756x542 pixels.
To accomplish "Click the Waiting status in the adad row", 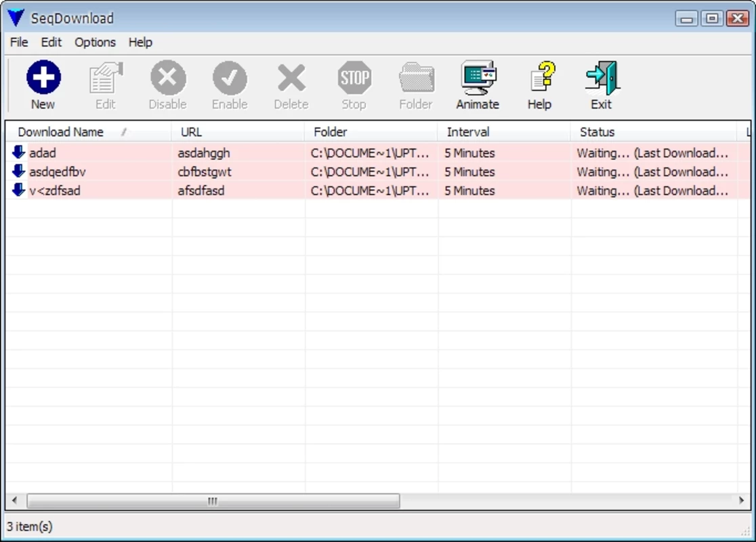I will (652, 153).
